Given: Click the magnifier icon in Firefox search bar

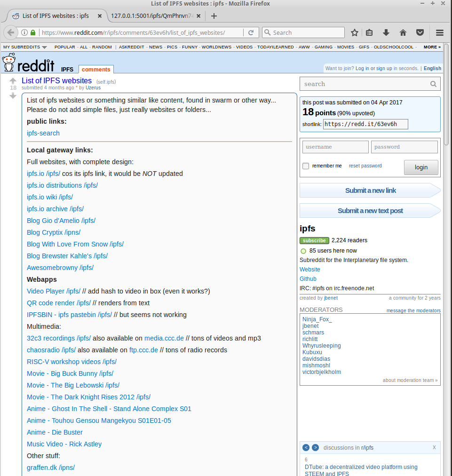Looking at the screenshot, I should pos(267,32).
